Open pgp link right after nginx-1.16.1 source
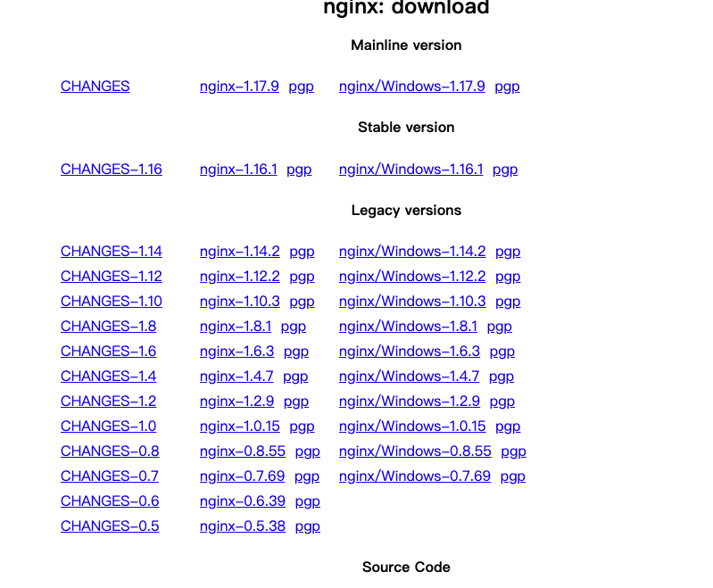 coord(299,170)
